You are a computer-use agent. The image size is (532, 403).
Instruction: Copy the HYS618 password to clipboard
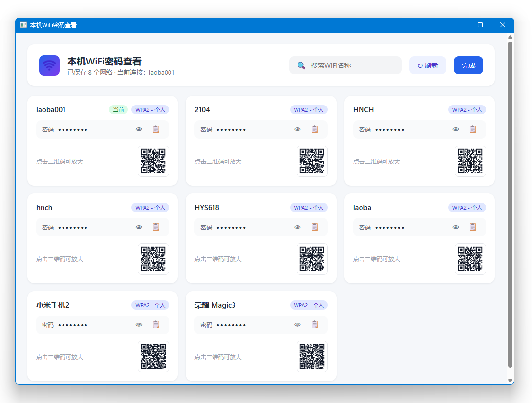(315, 227)
